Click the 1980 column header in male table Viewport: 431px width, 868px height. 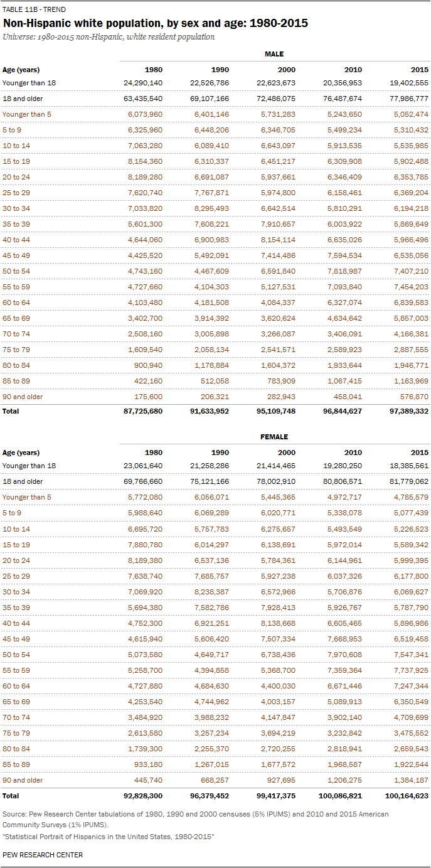click(x=154, y=70)
